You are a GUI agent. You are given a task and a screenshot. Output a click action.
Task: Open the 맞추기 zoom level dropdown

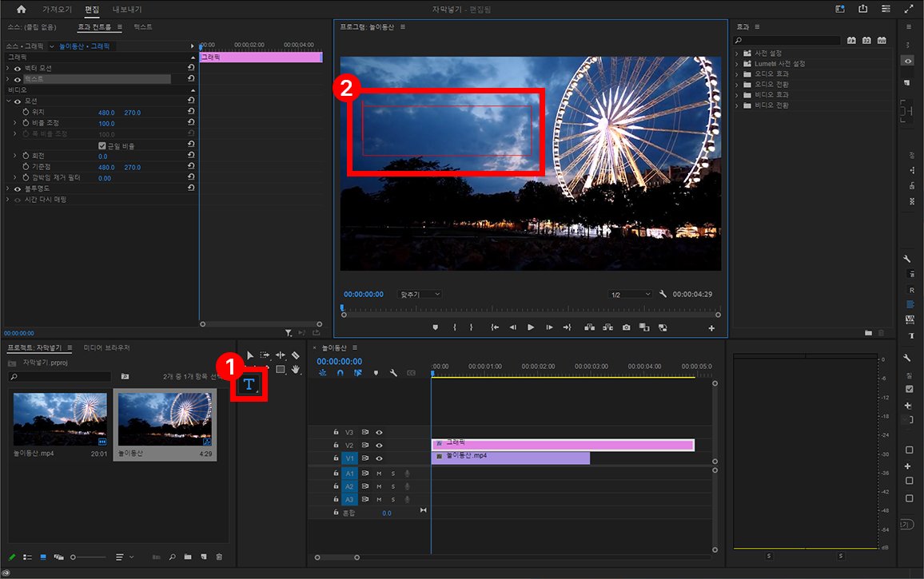coord(420,295)
